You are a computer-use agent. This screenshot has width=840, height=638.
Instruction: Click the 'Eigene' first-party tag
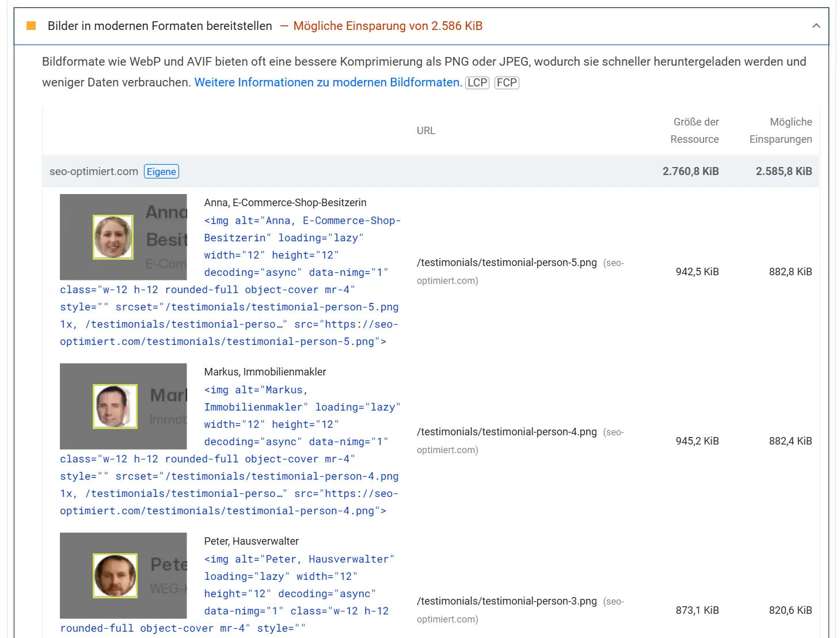click(161, 172)
